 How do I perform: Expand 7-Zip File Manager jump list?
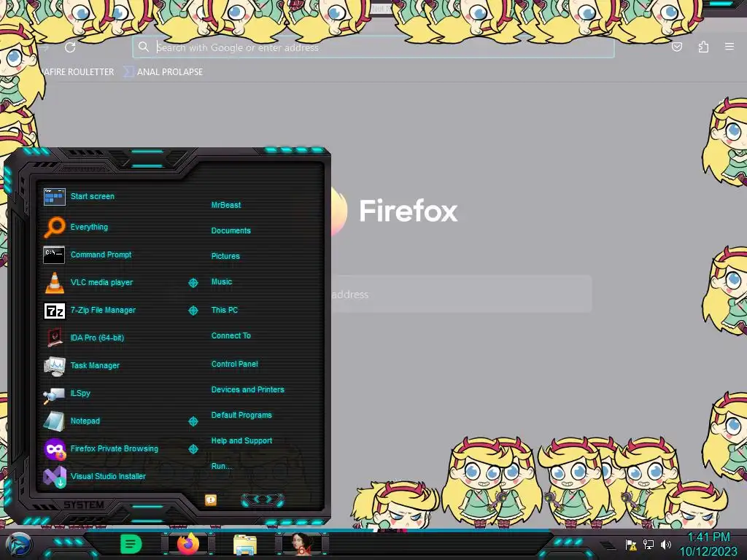tap(193, 311)
